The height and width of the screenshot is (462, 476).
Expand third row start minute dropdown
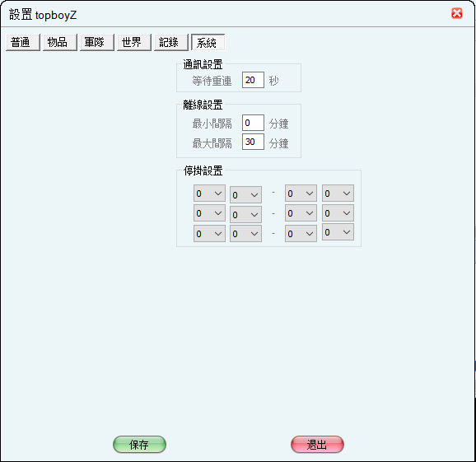coord(246,233)
